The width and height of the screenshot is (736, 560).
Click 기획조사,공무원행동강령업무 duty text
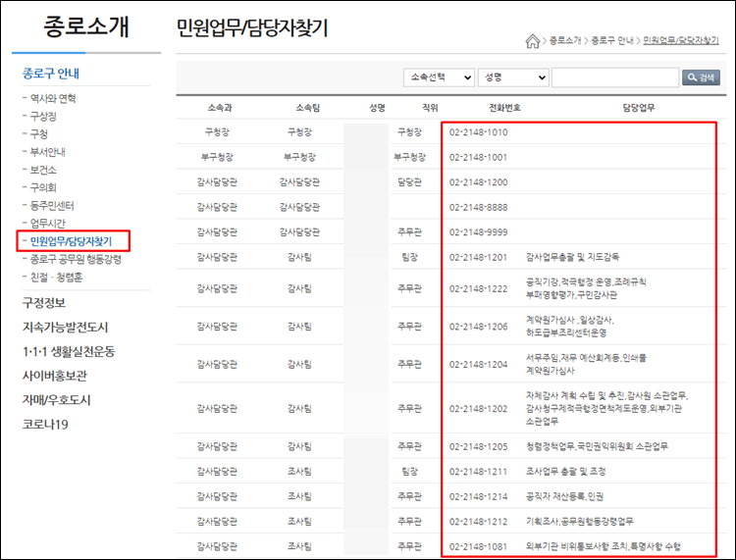[580, 522]
